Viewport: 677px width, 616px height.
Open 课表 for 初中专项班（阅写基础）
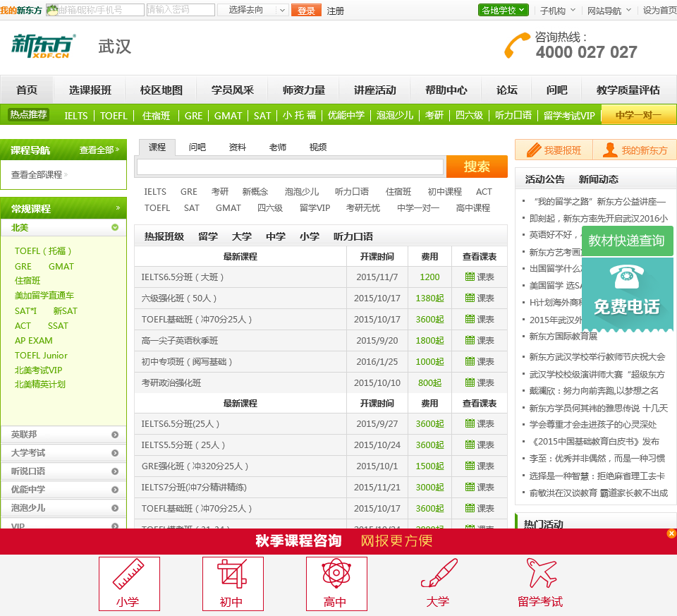(x=480, y=361)
